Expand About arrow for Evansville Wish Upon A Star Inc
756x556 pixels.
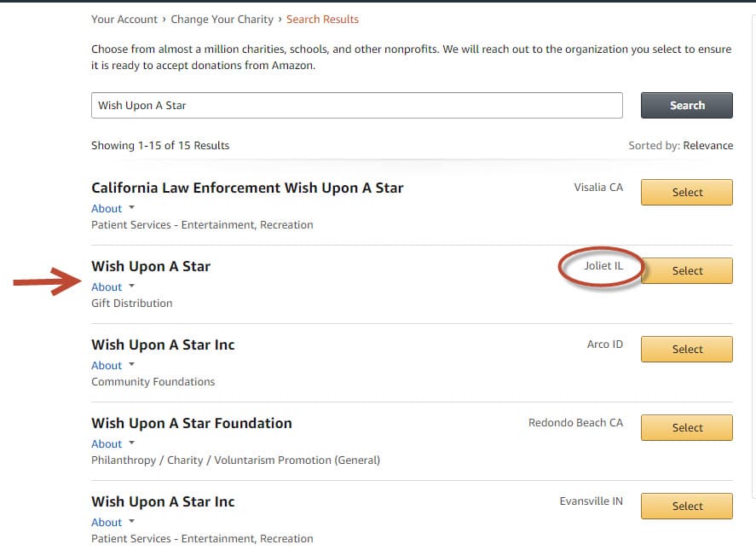tap(131, 521)
